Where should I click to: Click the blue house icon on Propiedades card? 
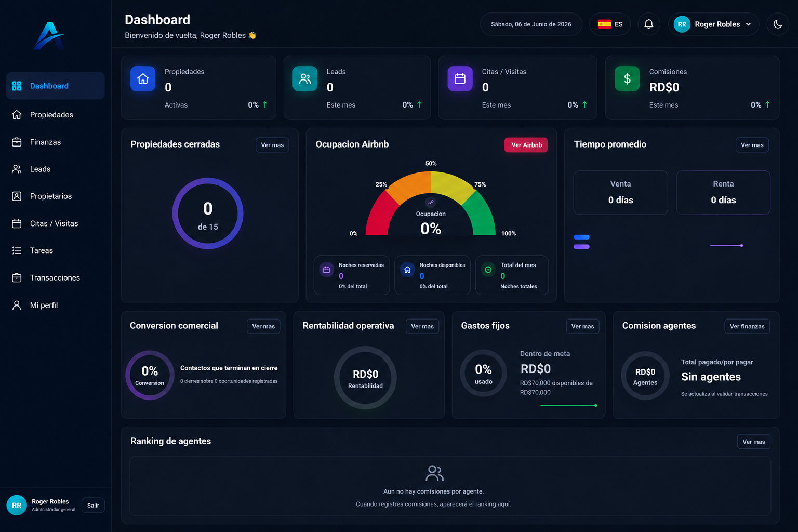(143, 79)
